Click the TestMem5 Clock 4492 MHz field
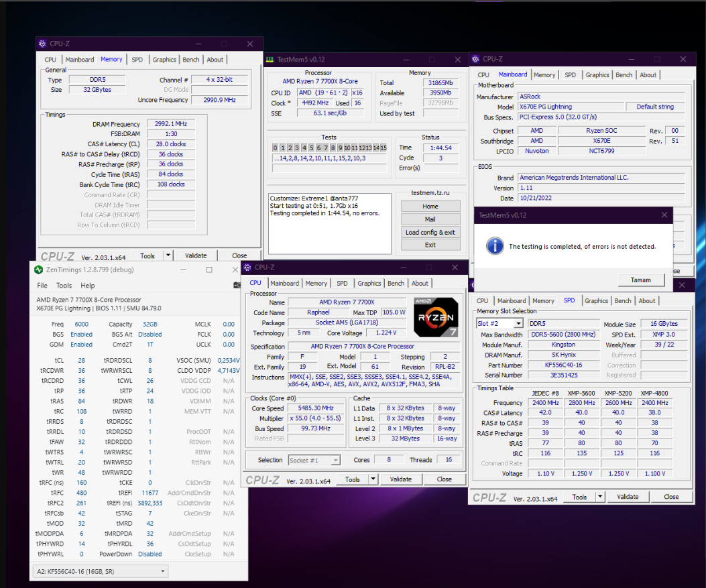 pos(315,103)
